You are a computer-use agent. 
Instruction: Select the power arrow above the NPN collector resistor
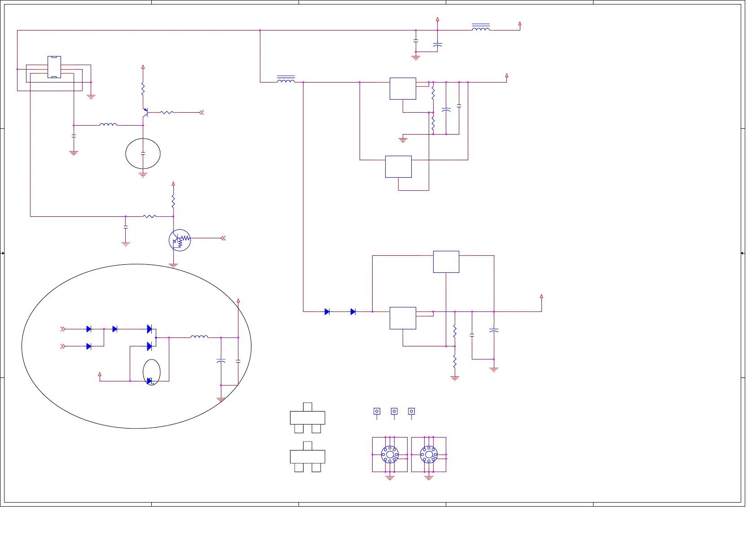pyautogui.click(x=143, y=67)
